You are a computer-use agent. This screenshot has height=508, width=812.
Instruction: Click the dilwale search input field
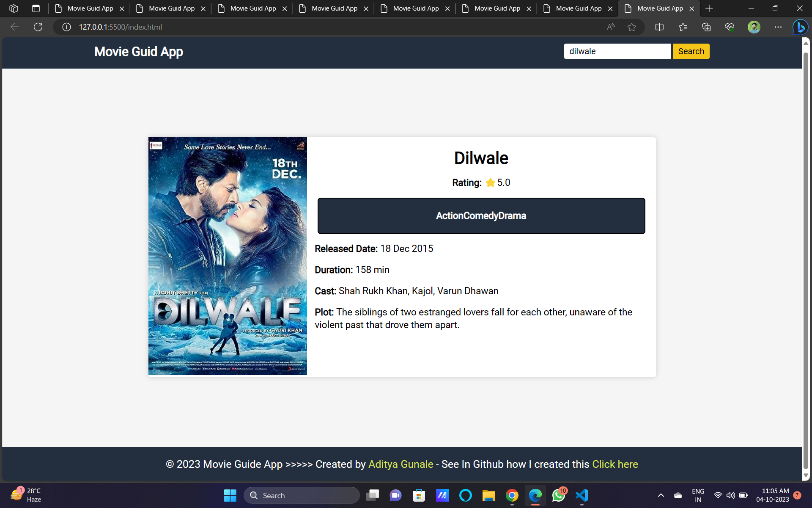(x=617, y=51)
